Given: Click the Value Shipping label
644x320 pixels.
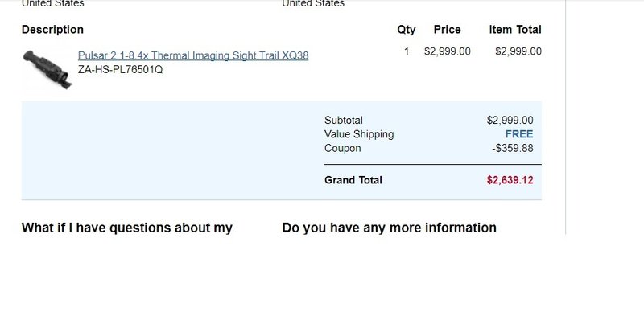Looking at the screenshot, I should point(359,134).
